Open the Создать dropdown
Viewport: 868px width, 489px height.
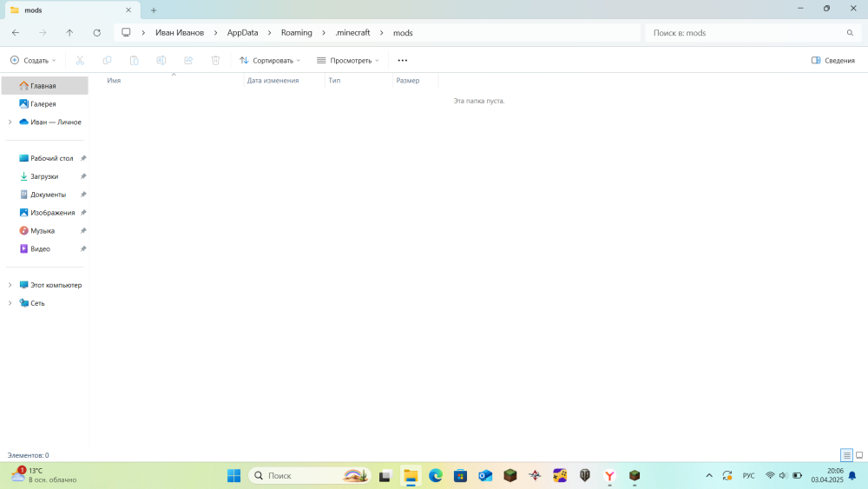[x=33, y=60]
